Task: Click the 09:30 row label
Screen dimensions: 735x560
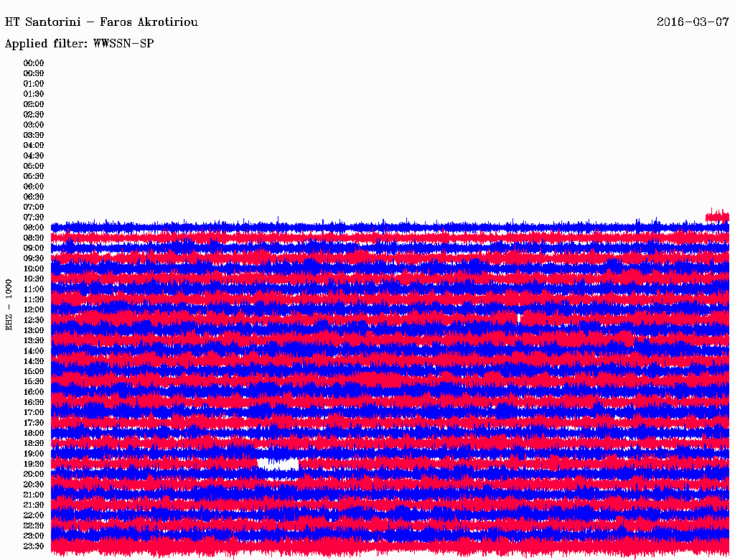Action: pos(34,258)
